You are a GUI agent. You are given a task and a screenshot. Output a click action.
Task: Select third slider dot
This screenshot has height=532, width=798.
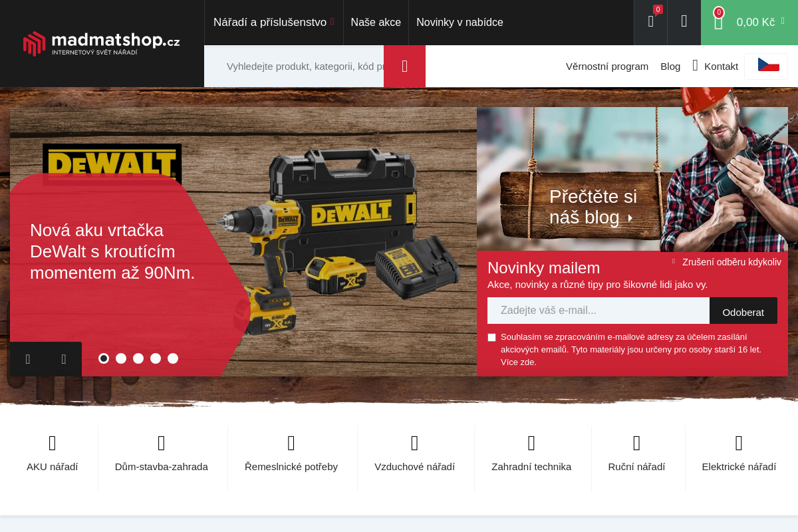(x=138, y=358)
